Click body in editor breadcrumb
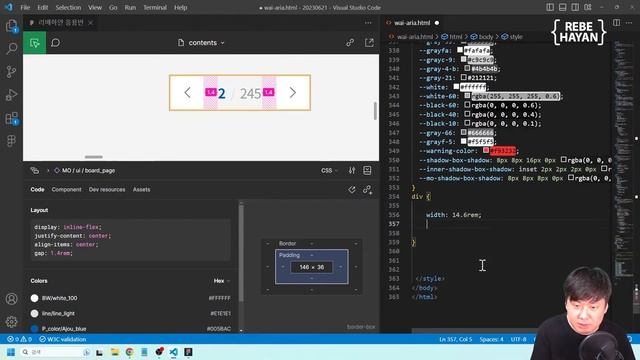640x360 pixels. coord(482,37)
